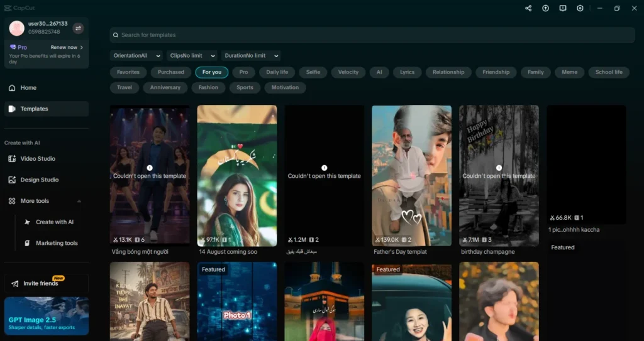Open Video Studio from sidebar
This screenshot has width=644, height=341.
pos(47,159)
